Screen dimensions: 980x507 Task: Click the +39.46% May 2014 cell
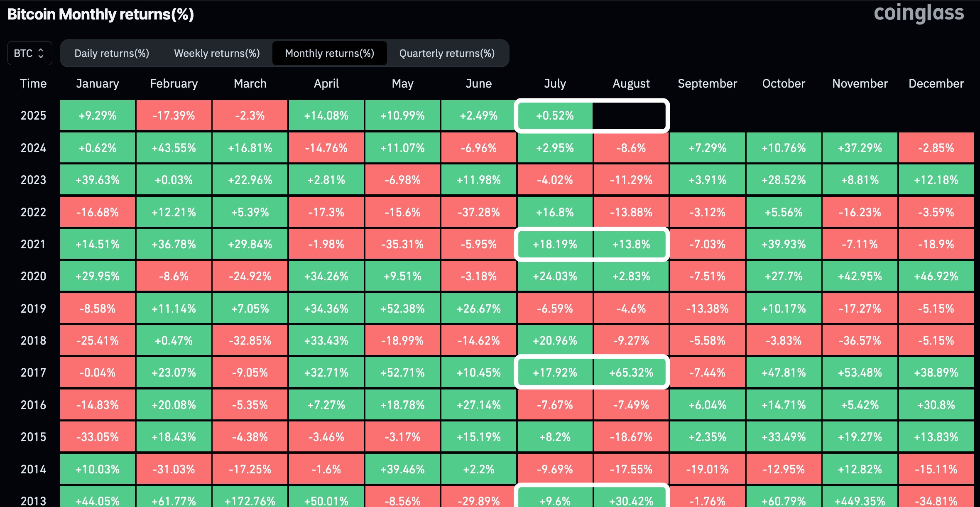pos(402,469)
